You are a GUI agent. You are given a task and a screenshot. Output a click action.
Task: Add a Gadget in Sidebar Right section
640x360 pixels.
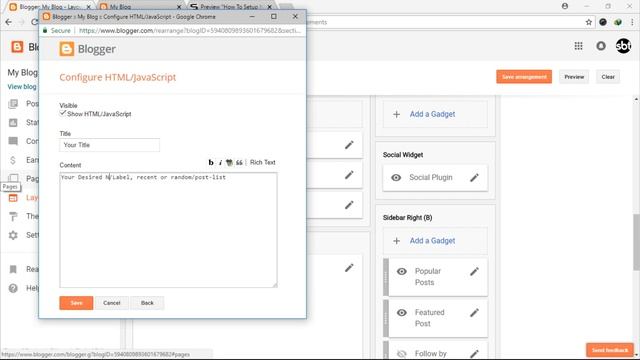[435, 241]
